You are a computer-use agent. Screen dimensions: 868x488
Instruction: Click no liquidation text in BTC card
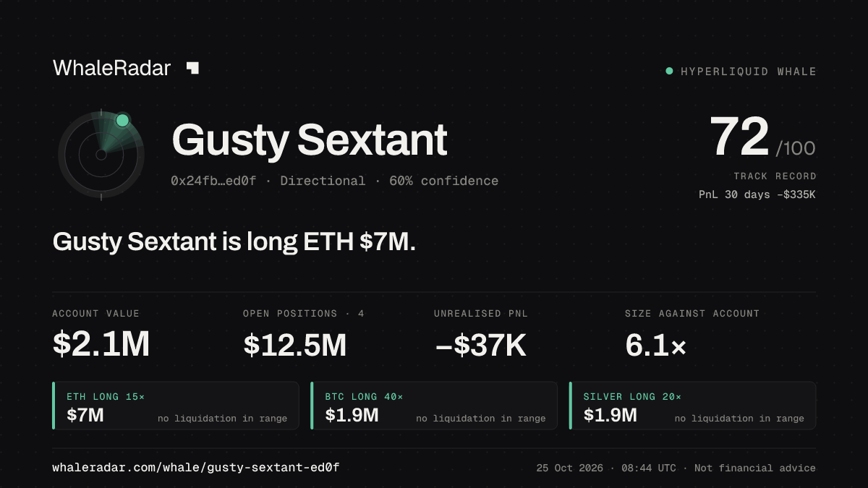click(481, 419)
